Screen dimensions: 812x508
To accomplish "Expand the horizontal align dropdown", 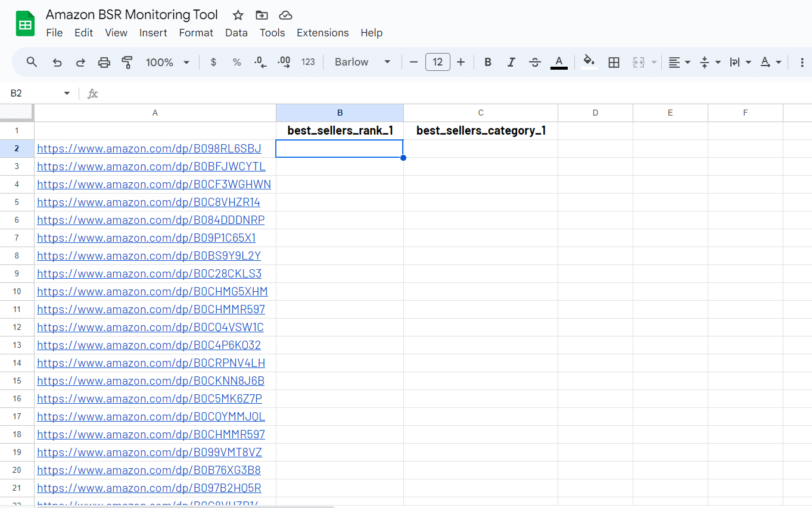I will point(679,62).
